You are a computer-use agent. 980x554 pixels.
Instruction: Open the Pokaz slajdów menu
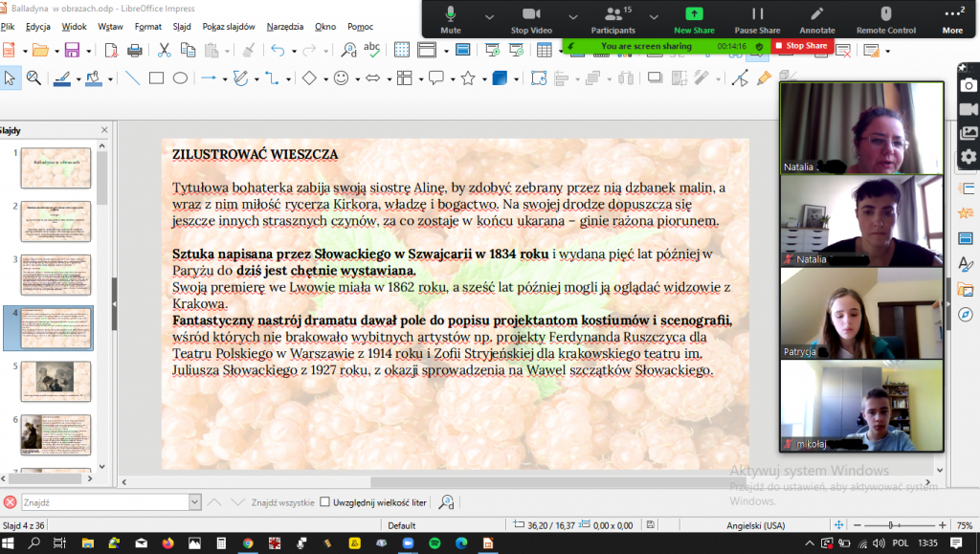(229, 27)
